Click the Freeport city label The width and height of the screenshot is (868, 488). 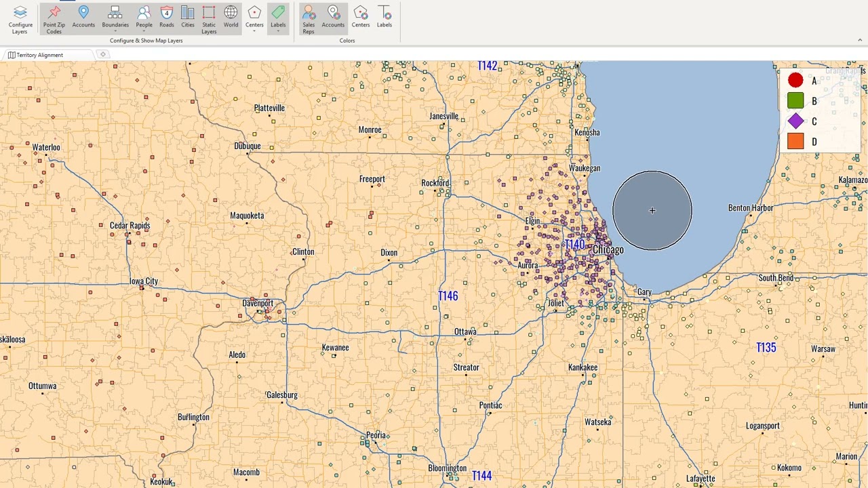[372, 179]
